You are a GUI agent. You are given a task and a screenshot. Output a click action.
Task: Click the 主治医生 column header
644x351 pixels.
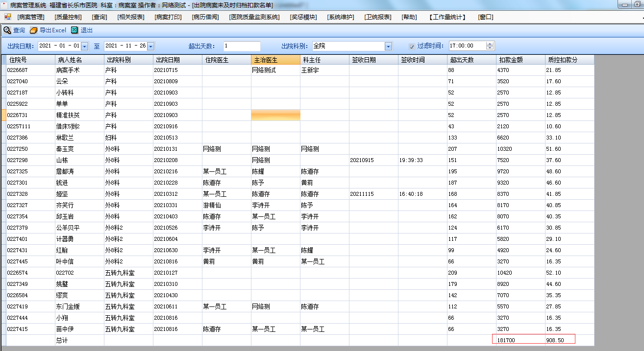pyautogui.click(x=275, y=60)
